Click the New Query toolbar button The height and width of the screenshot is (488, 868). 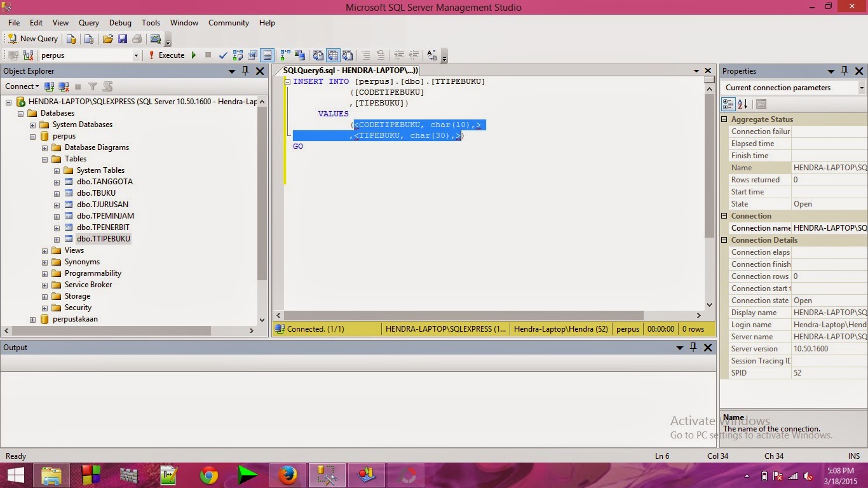click(x=32, y=39)
